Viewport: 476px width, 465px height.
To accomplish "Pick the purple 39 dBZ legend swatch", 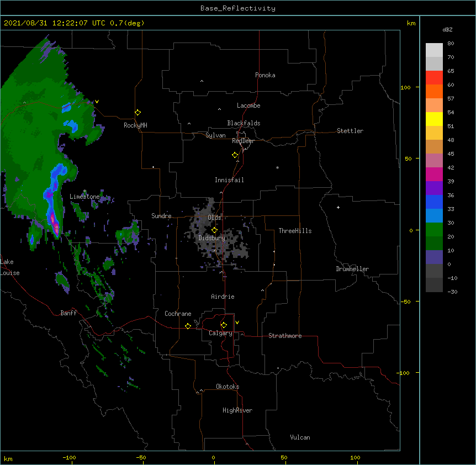I will 434,188.
